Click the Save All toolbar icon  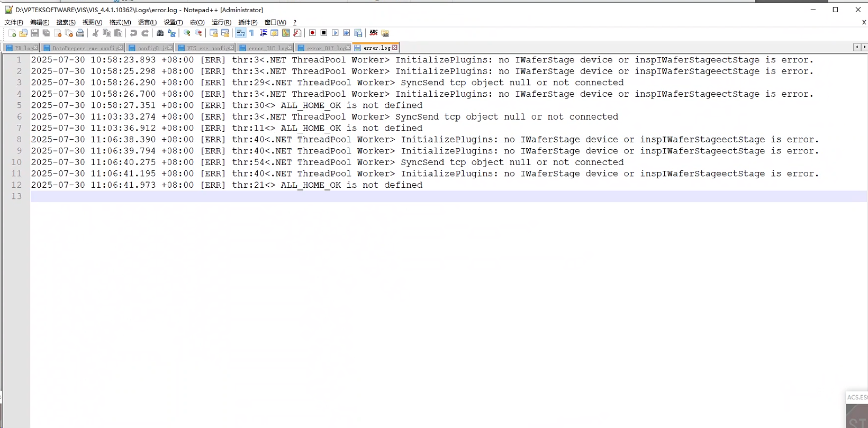click(x=46, y=33)
